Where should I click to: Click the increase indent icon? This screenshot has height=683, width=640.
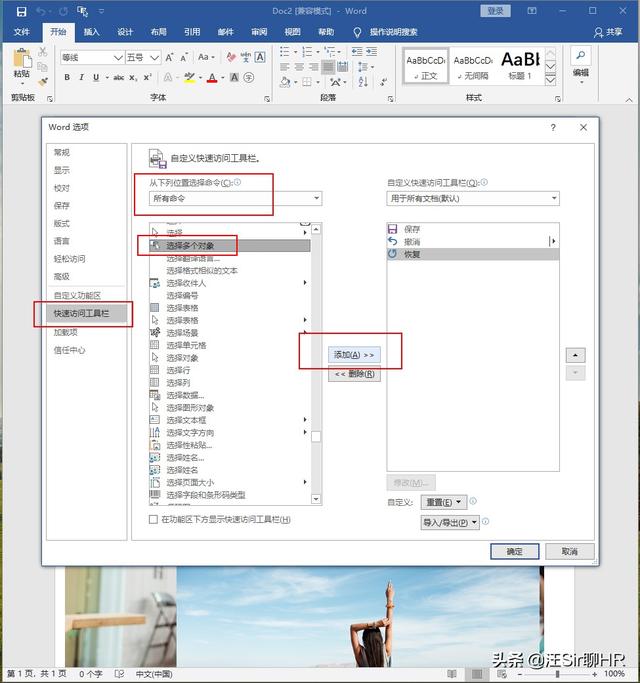pyautogui.click(x=372, y=52)
